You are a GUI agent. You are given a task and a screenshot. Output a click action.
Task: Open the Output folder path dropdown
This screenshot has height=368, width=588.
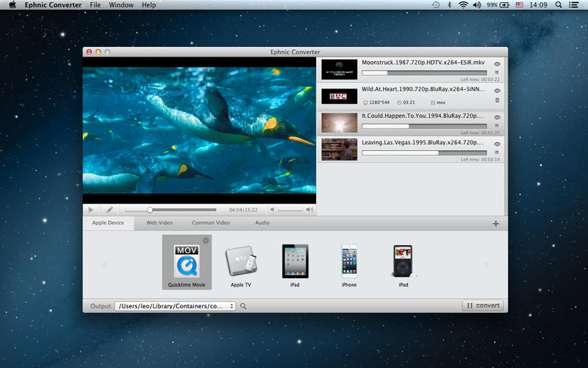click(175, 306)
